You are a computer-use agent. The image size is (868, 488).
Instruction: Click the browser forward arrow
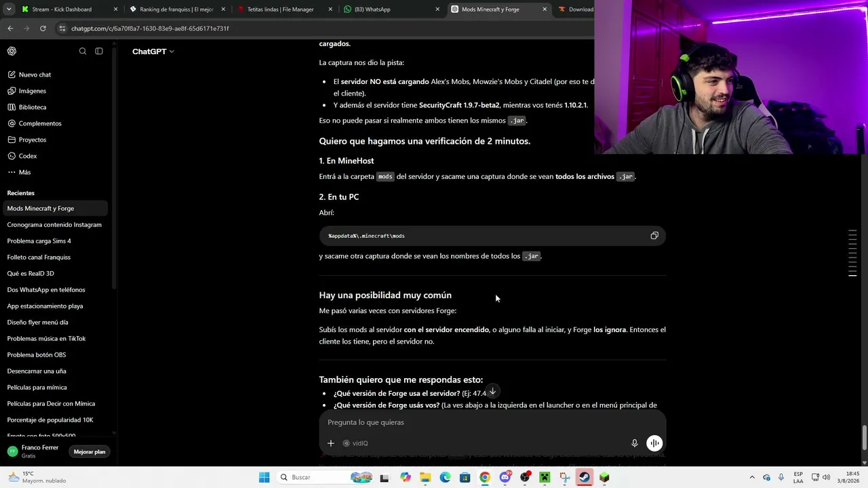click(26, 28)
